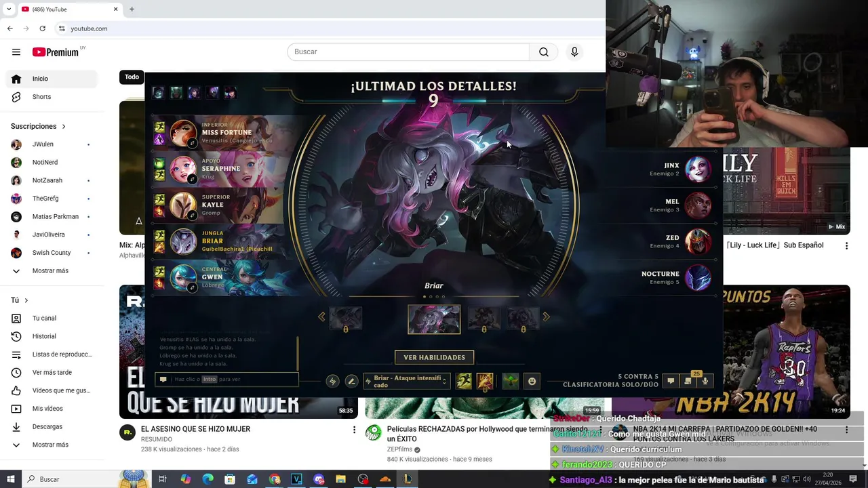Image resolution: width=868 pixels, height=488 pixels.
Task: Open ZEPfilms channel link
Action: tap(399, 449)
